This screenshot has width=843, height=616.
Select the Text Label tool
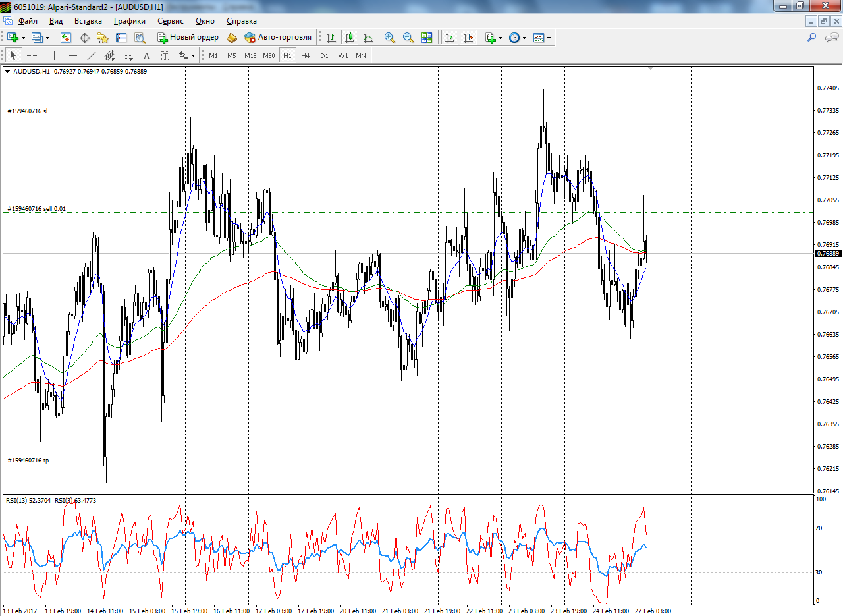pyautogui.click(x=165, y=55)
